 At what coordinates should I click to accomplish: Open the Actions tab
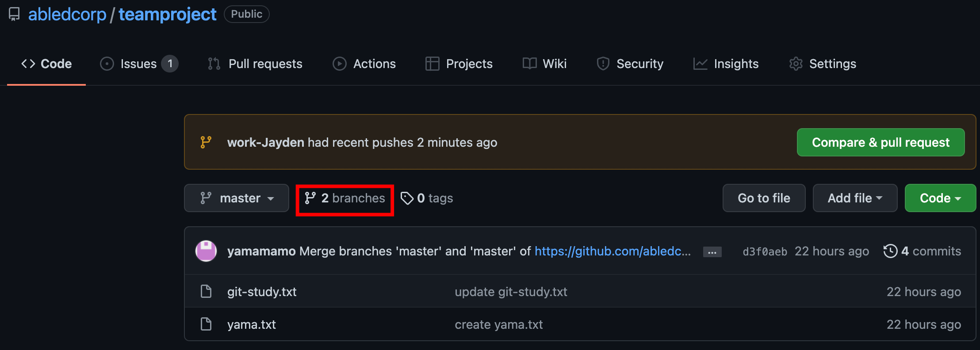coord(364,64)
